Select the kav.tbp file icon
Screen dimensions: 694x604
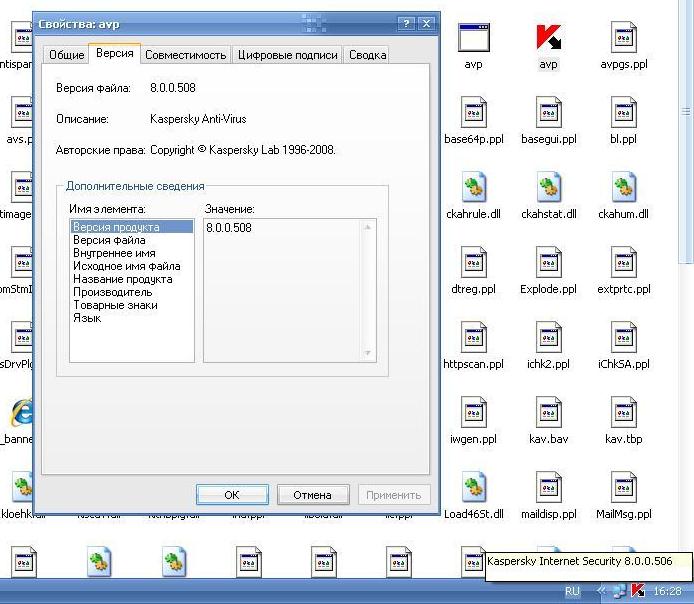pos(624,412)
